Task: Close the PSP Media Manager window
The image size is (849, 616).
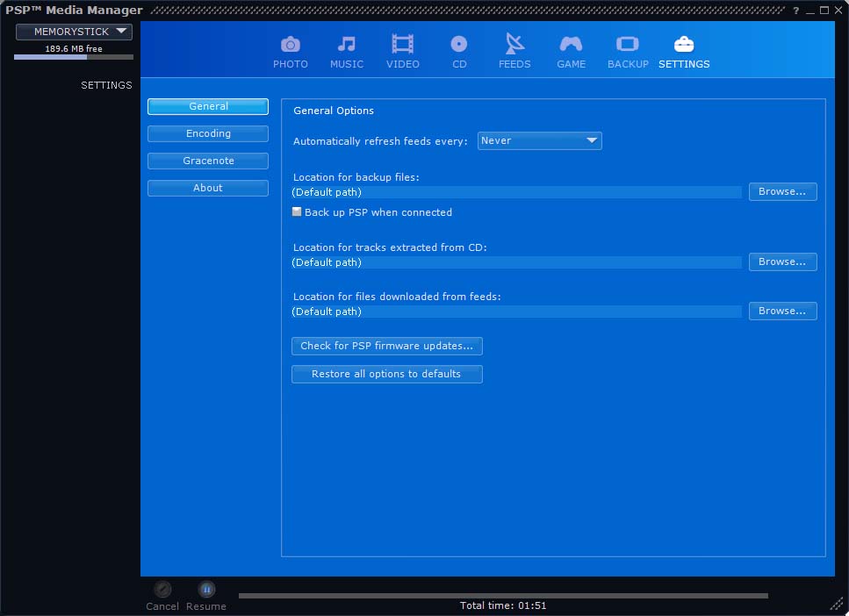Action: click(x=838, y=11)
